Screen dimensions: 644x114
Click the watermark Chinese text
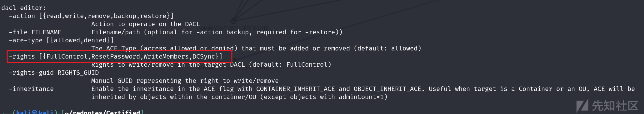point(615,106)
